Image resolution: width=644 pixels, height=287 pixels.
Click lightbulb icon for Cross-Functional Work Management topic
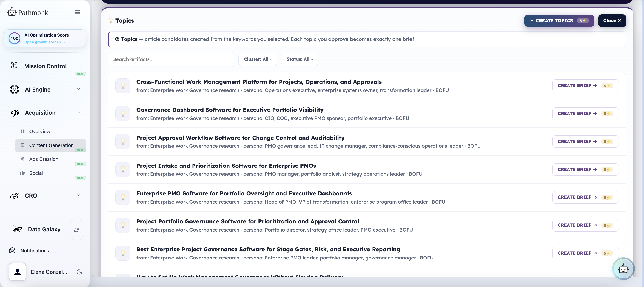tap(123, 86)
